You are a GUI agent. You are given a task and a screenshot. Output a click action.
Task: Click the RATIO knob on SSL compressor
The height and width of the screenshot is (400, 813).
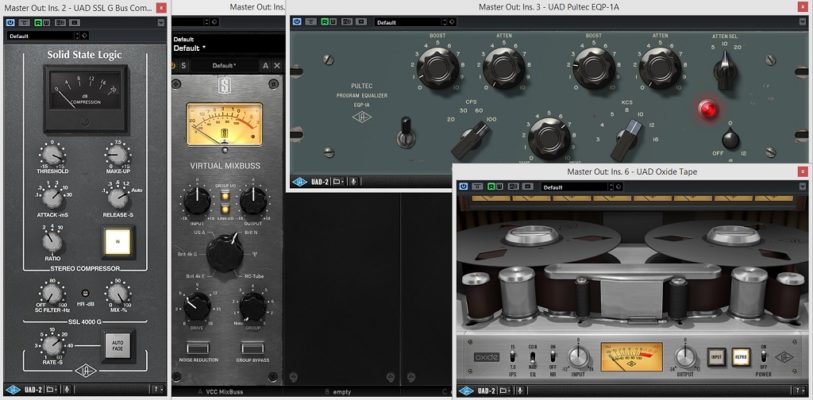(52, 242)
